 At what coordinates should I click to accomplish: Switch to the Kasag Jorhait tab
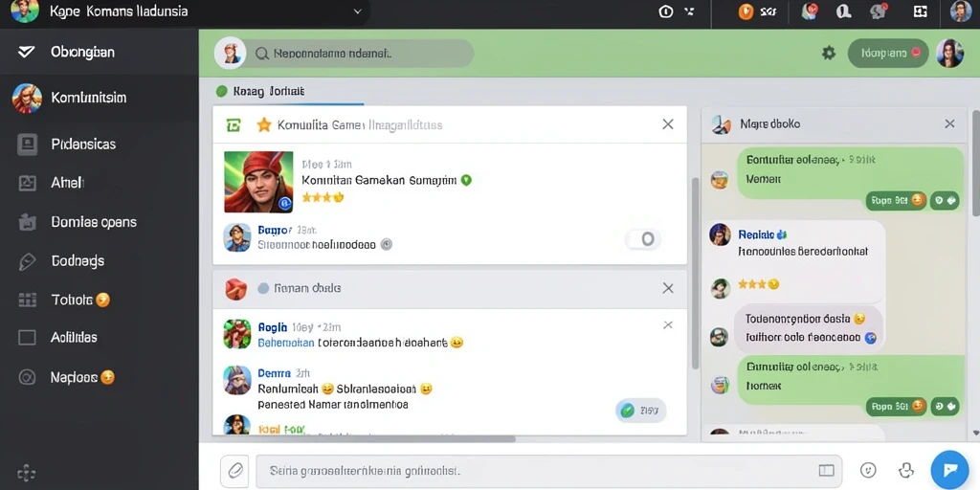click(269, 91)
